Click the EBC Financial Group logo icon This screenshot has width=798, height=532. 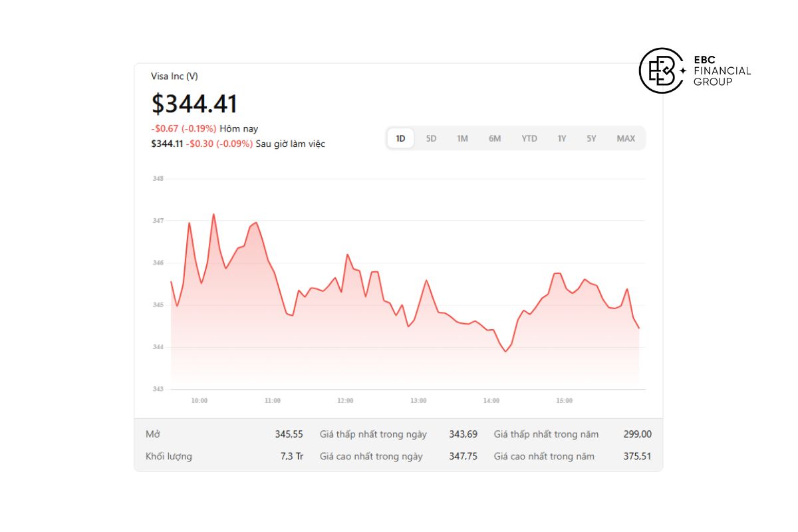662,70
